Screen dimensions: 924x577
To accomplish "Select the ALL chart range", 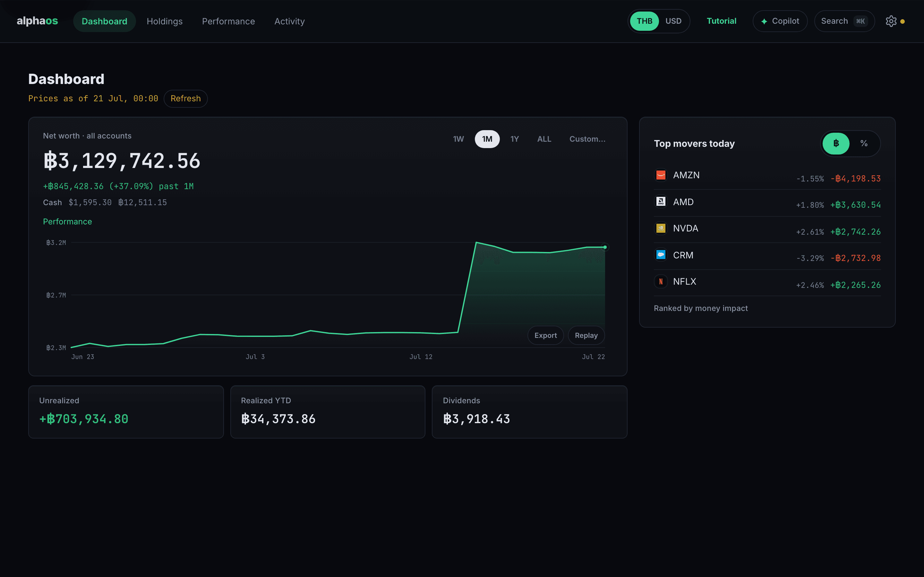I will (x=544, y=139).
